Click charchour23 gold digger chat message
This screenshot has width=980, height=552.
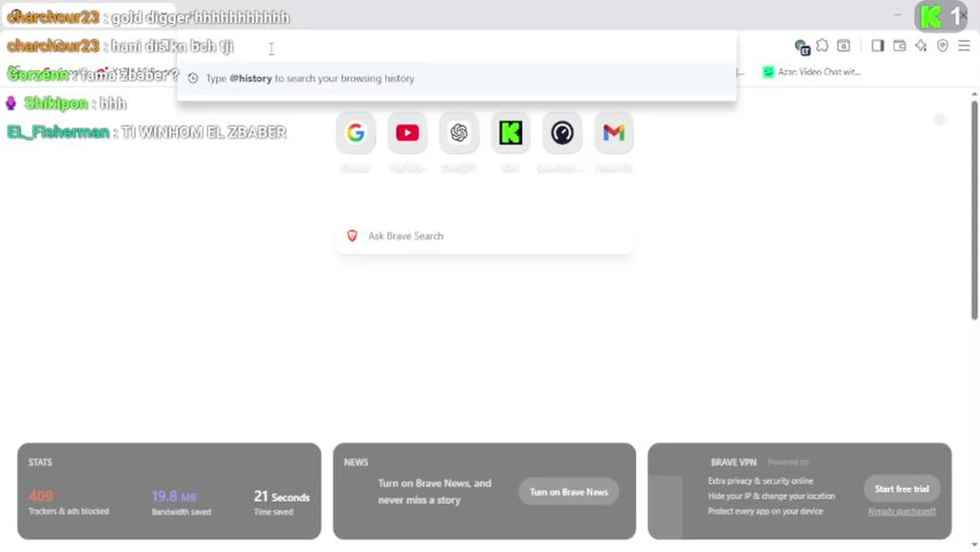pos(148,17)
